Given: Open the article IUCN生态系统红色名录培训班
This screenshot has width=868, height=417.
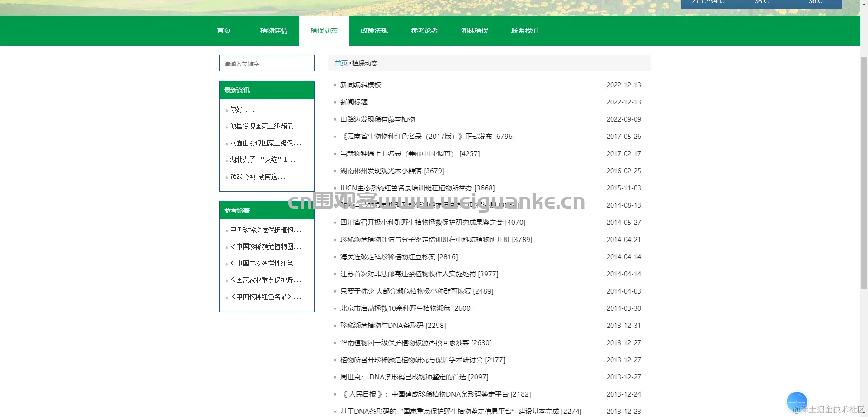Looking at the screenshot, I should (417, 188).
